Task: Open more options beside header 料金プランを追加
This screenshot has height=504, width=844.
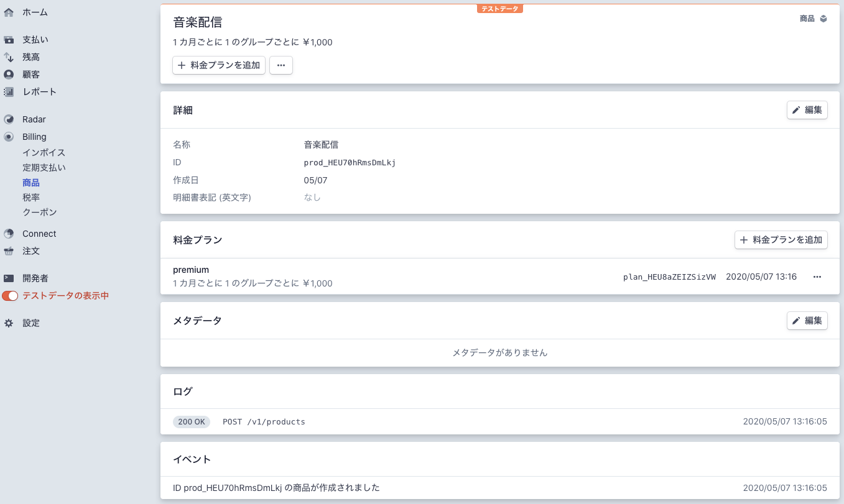Action: 281,65
